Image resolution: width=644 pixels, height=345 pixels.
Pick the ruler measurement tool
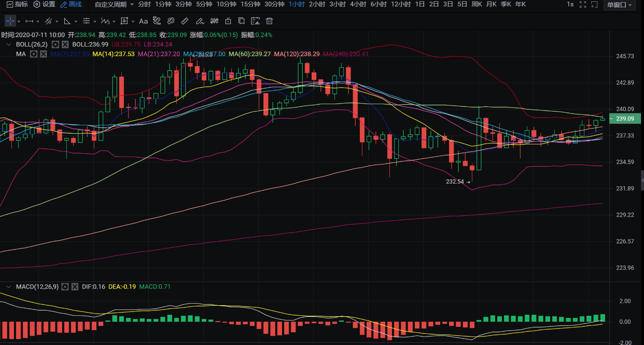[185, 21]
